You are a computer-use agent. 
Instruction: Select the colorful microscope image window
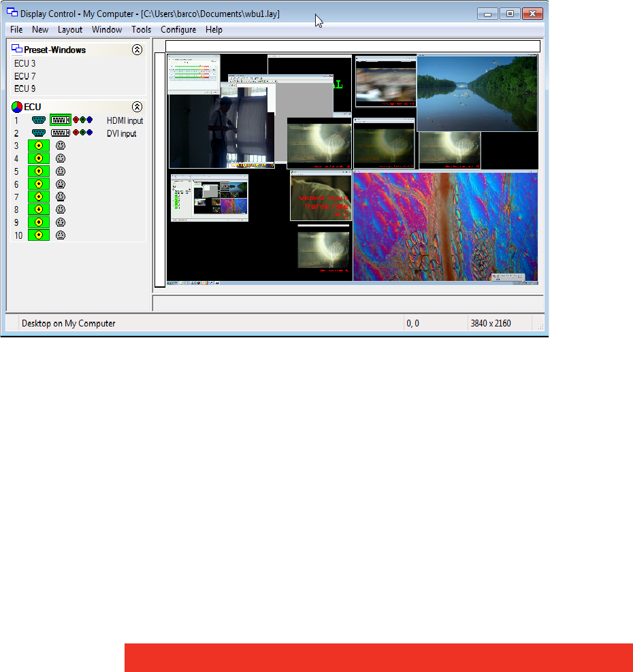coord(445,226)
